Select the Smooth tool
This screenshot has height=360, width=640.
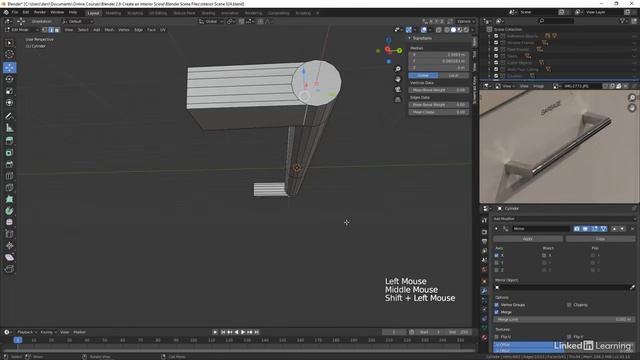click(9, 222)
